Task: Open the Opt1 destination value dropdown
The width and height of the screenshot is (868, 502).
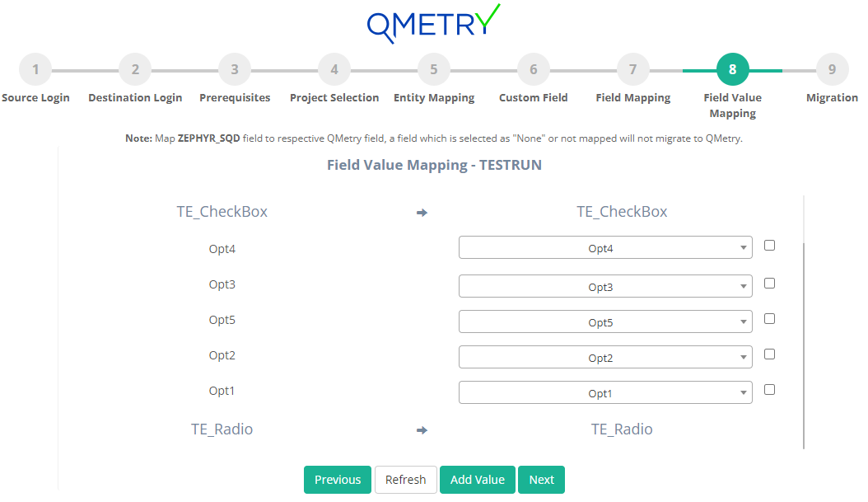Action: pyautogui.click(x=605, y=393)
